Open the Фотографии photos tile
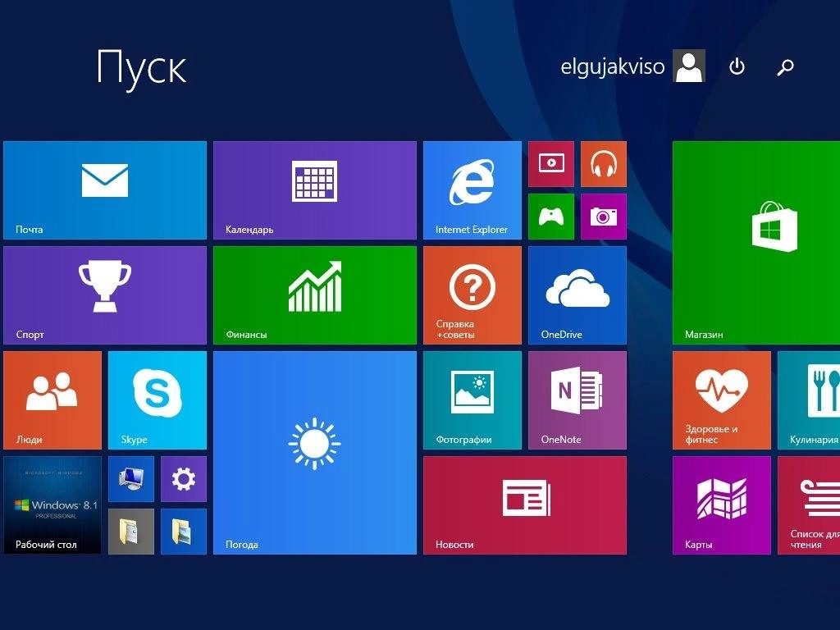This screenshot has height=630, width=840. 472,400
